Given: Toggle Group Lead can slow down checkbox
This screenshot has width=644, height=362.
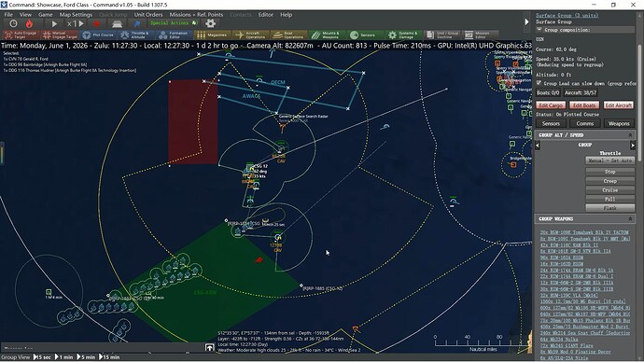Looking at the screenshot, I should pyautogui.click(x=539, y=83).
